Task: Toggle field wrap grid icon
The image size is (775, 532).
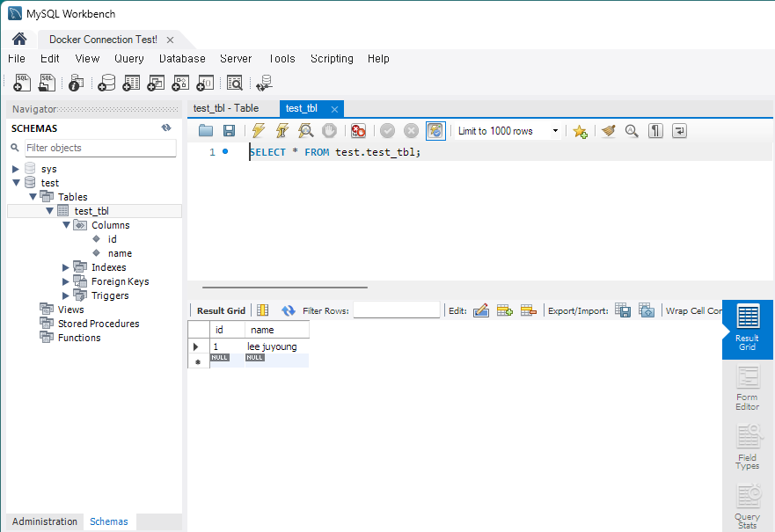Action: (262, 310)
